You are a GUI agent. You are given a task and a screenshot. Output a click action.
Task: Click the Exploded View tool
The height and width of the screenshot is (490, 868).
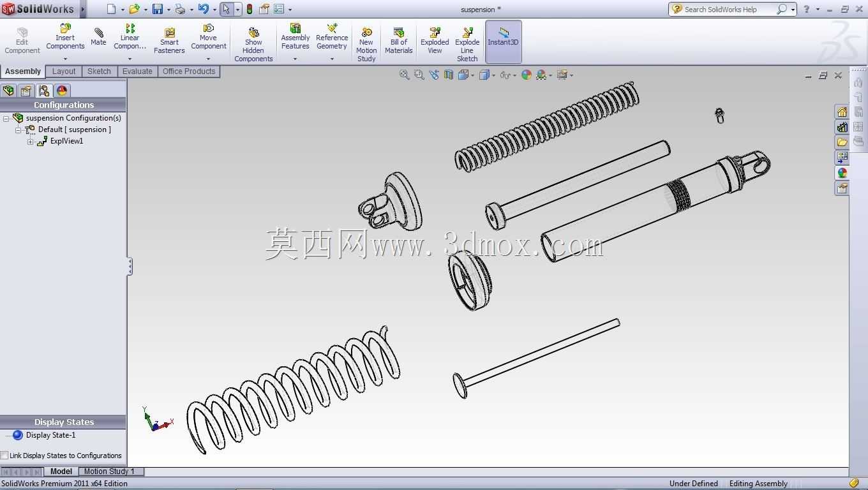[435, 41]
